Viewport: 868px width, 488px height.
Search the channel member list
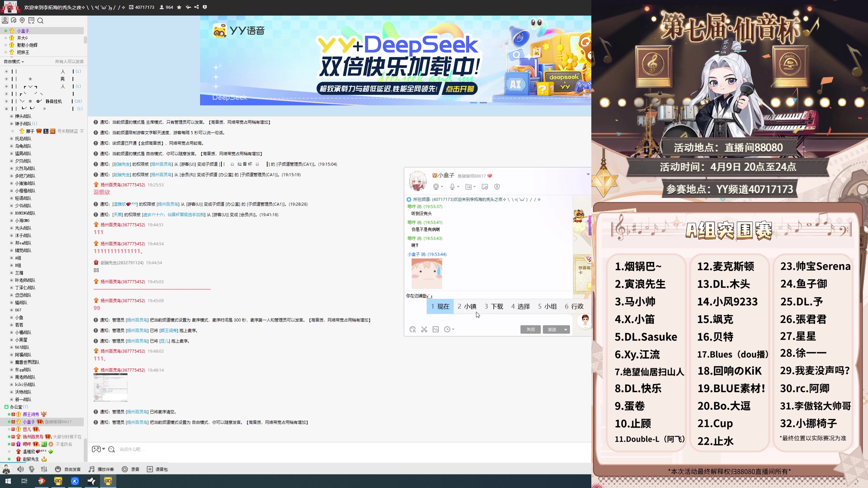coord(40,21)
